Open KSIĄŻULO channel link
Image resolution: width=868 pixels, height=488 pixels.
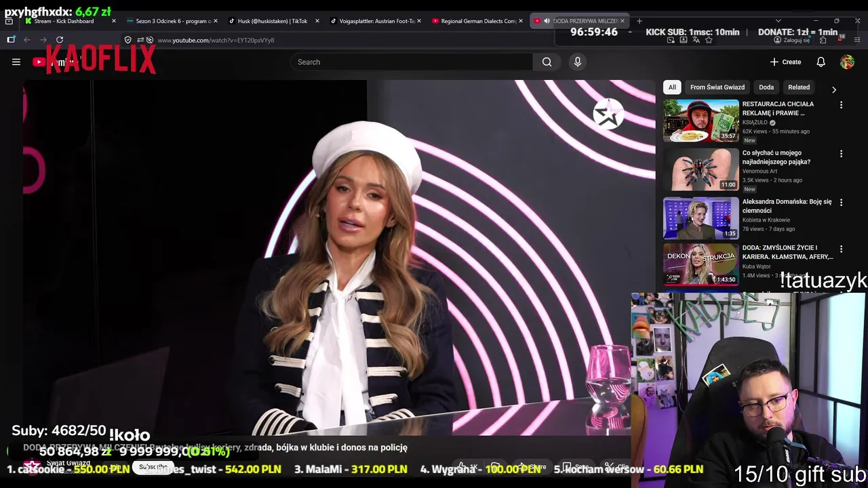tap(755, 123)
